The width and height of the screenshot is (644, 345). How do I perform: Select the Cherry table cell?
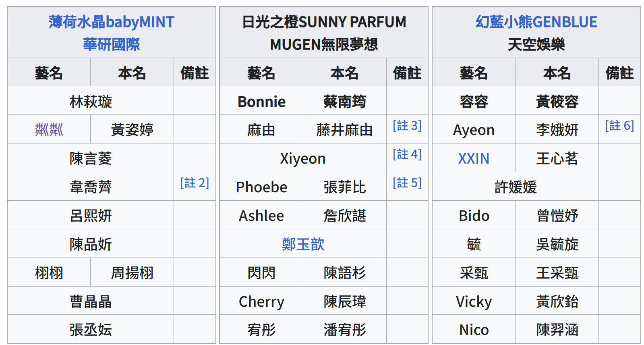(x=261, y=301)
